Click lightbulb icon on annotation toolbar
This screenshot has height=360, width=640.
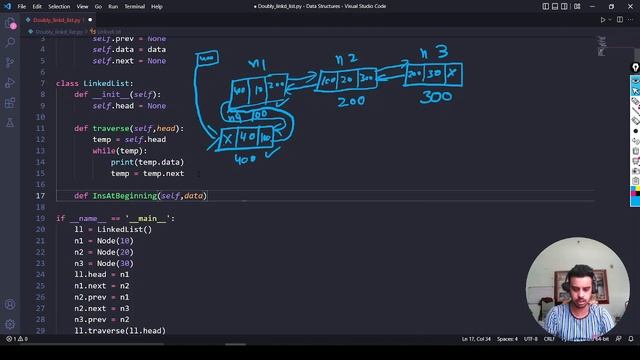coord(636,68)
